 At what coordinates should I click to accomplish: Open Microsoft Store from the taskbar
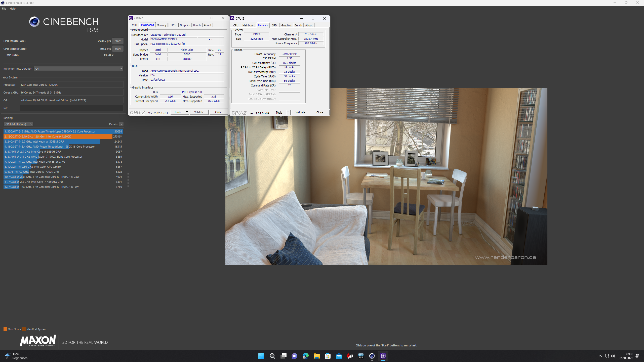point(328,356)
